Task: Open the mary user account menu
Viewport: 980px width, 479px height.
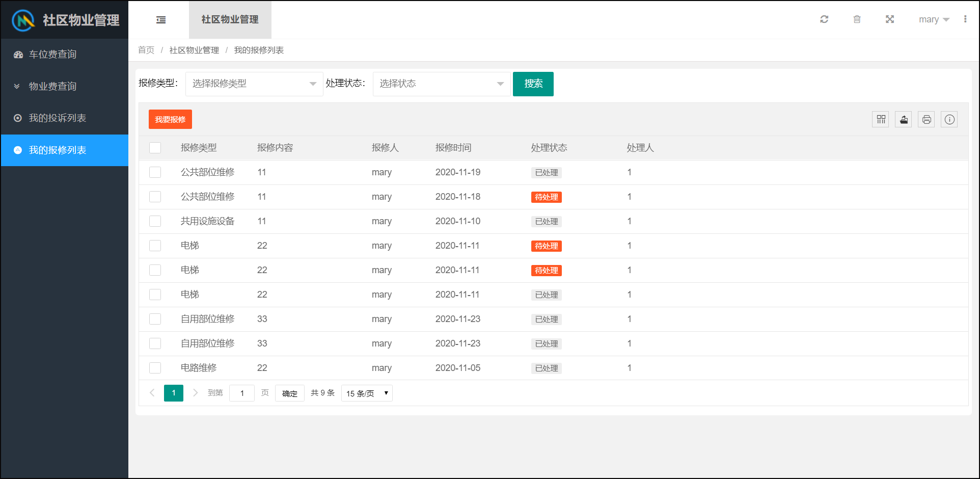Action: (934, 19)
